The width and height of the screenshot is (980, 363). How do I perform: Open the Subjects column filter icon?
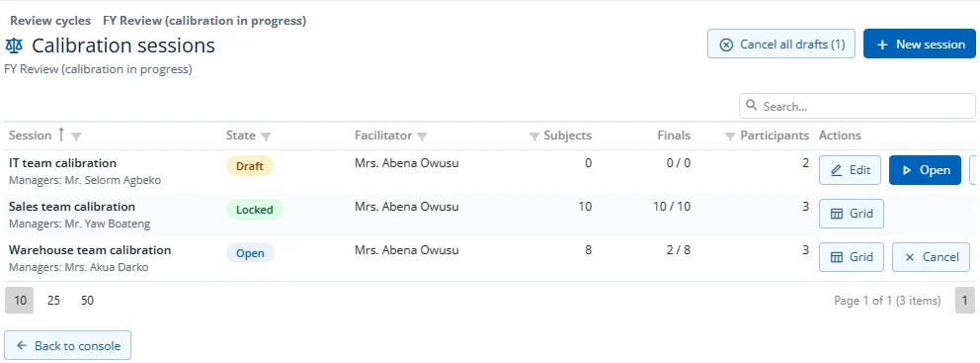point(534,136)
